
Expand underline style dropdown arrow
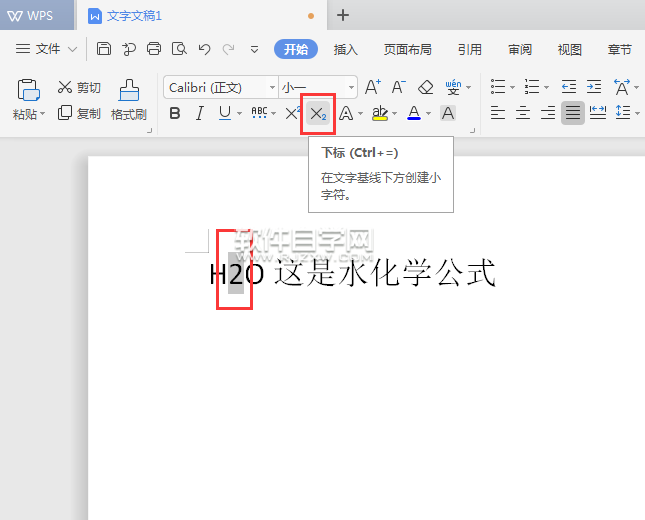point(239,113)
